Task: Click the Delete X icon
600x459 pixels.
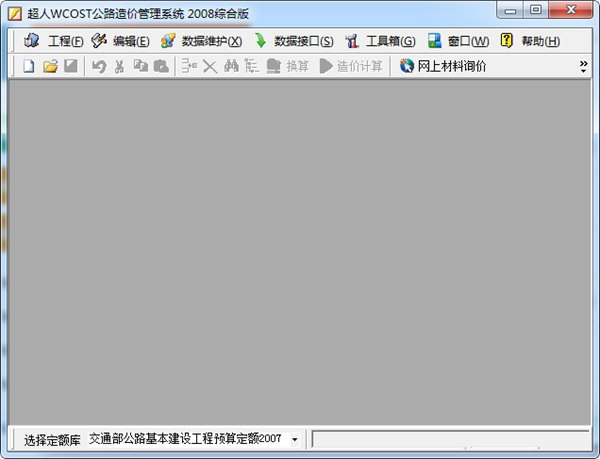Action: [x=210, y=67]
